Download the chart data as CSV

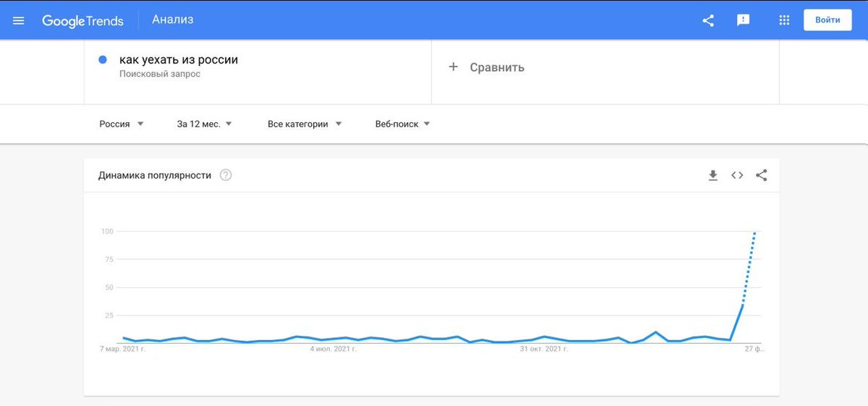[712, 175]
